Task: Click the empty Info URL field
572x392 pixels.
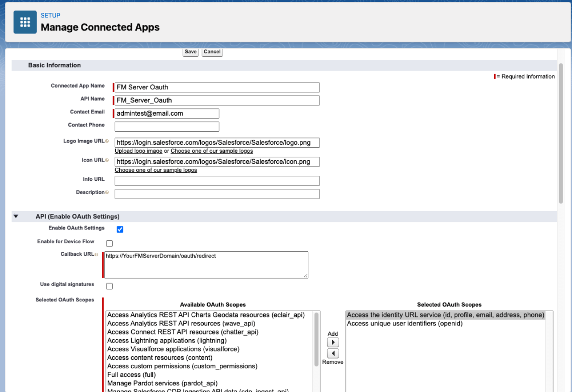Action: tap(217, 181)
